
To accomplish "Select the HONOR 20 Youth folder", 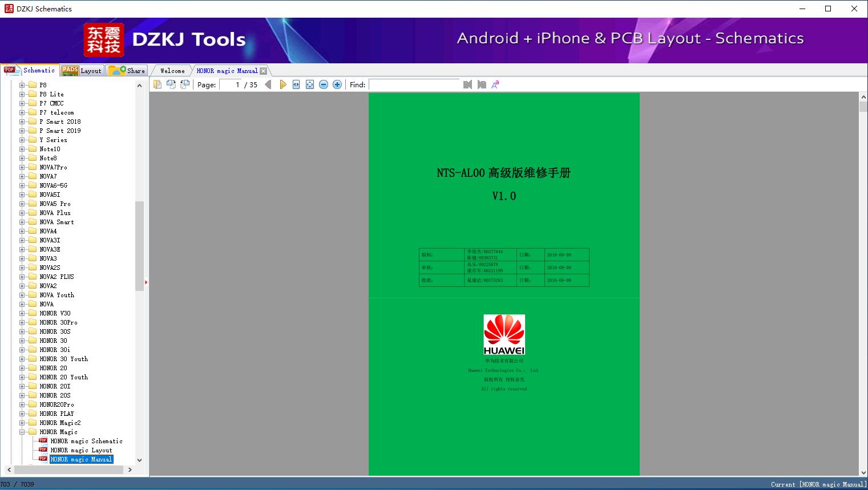I will click(63, 377).
